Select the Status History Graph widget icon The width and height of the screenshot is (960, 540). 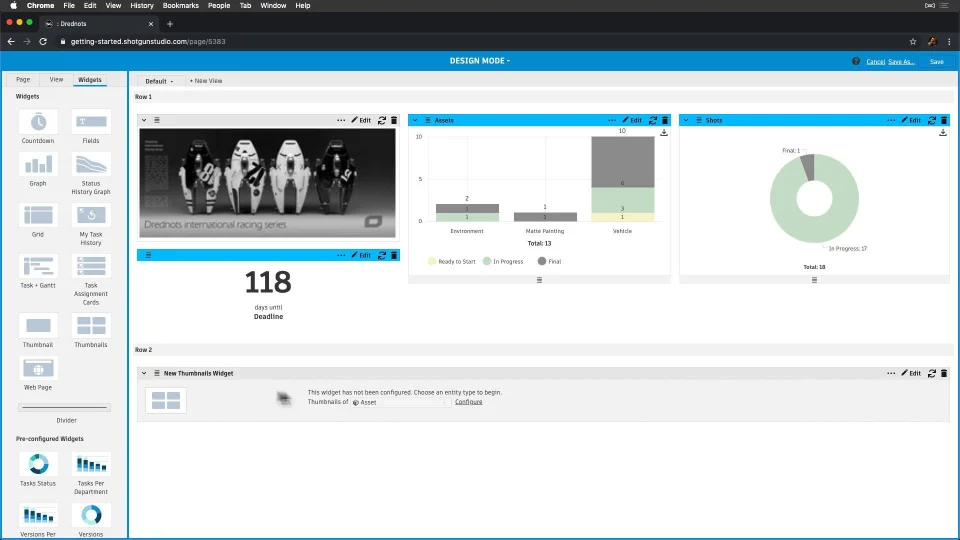91,165
